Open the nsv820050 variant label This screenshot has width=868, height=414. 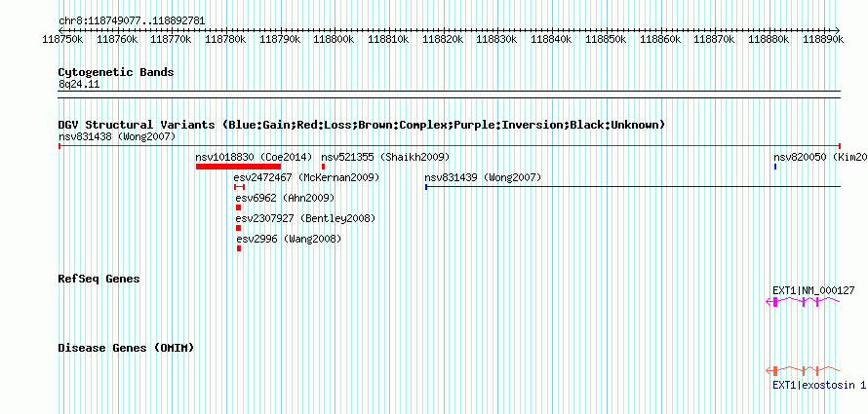pyautogui.click(x=820, y=157)
